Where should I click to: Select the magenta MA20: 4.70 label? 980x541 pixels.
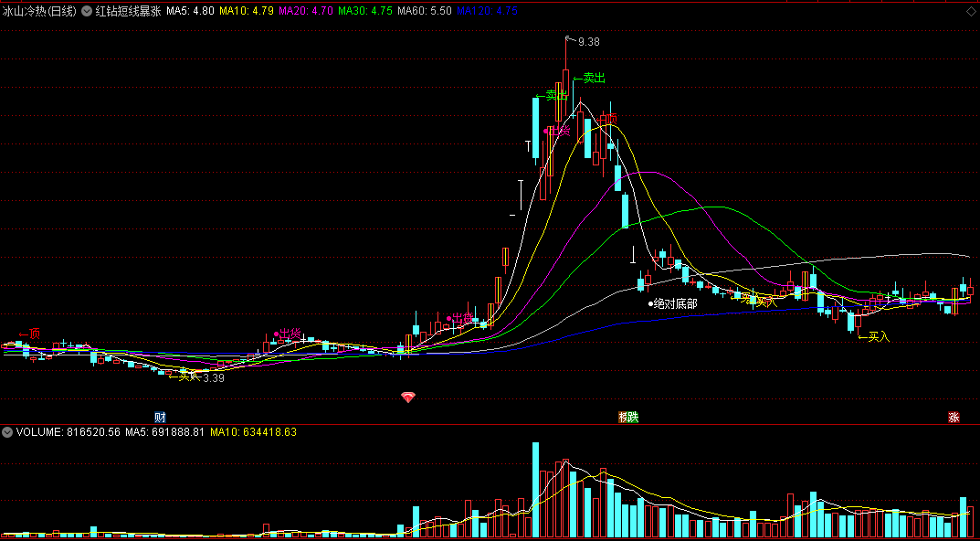pos(306,11)
